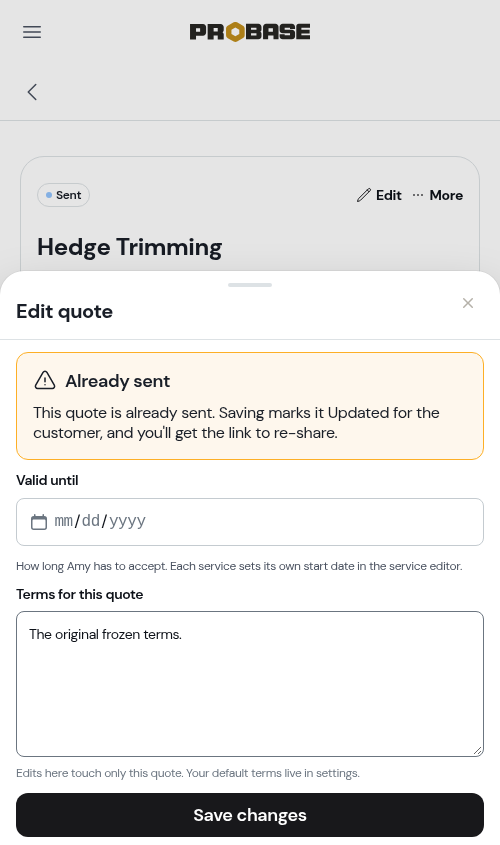Click the calendar icon in Valid until
This screenshot has width=500, height=845.
click(x=39, y=522)
